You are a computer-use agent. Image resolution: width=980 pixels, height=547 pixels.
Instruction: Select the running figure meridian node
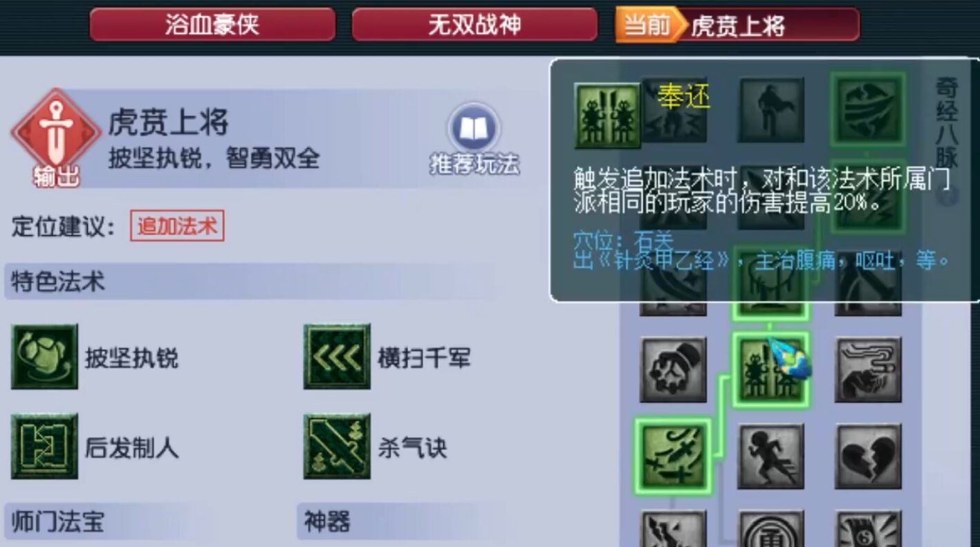pos(771,457)
